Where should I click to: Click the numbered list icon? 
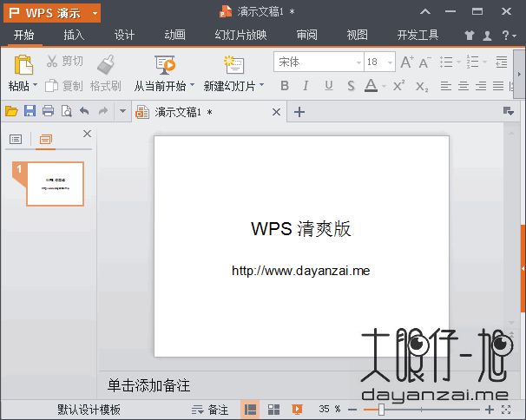[x=472, y=62]
